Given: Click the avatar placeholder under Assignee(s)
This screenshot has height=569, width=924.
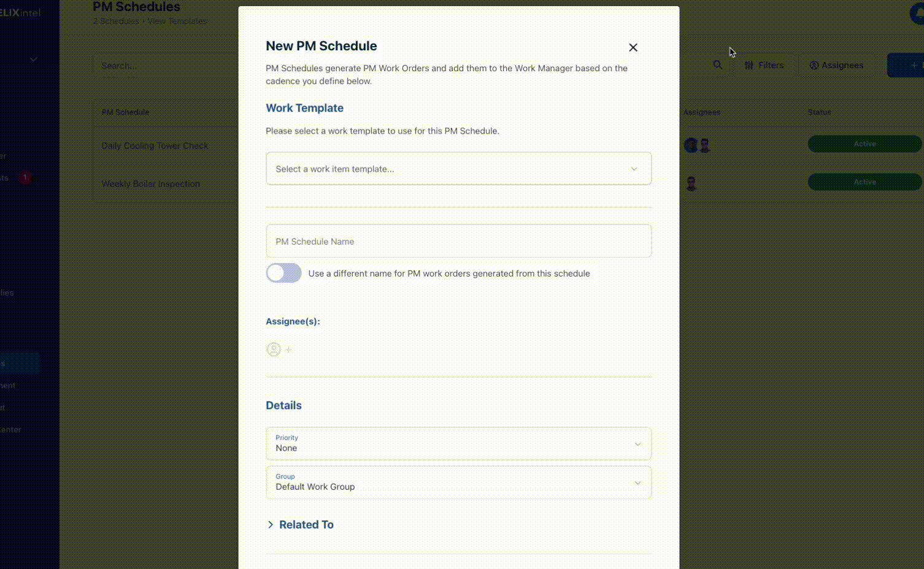Looking at the screenshot, I should pos(274,349).
